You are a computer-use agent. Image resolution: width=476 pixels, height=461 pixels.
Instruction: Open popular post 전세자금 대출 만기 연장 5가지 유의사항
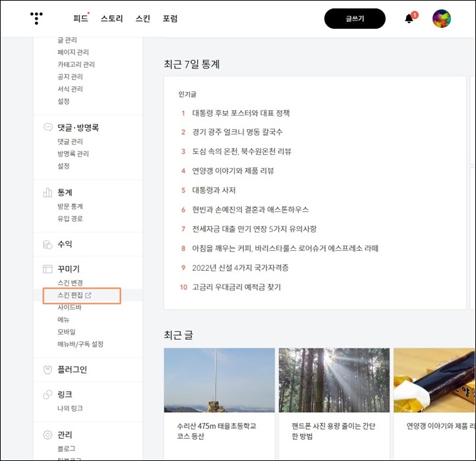tap(254, 229)
